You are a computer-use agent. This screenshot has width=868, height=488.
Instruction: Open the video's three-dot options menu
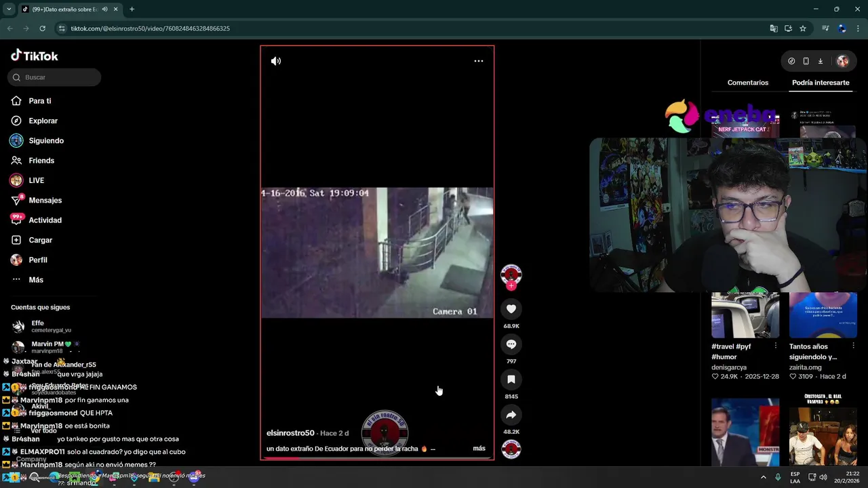[x=479, y=61]
